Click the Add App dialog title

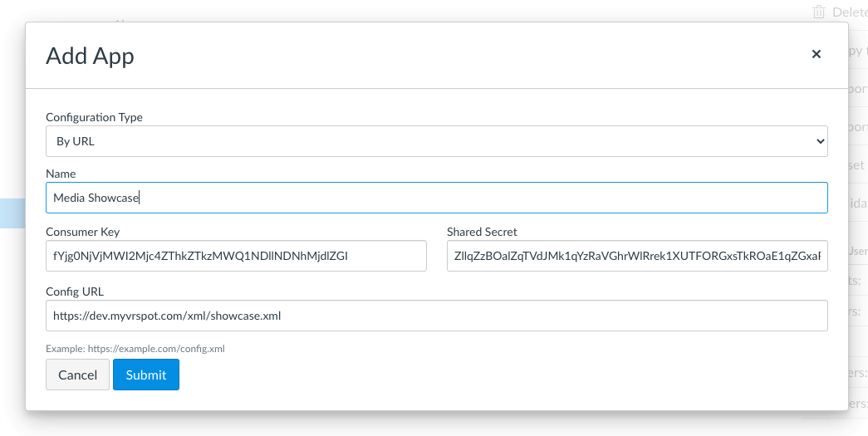click(90, 56)
